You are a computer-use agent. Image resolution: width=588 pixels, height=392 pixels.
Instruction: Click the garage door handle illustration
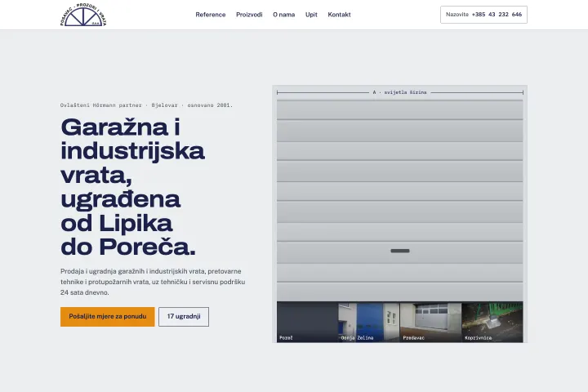tap(400, 251)
